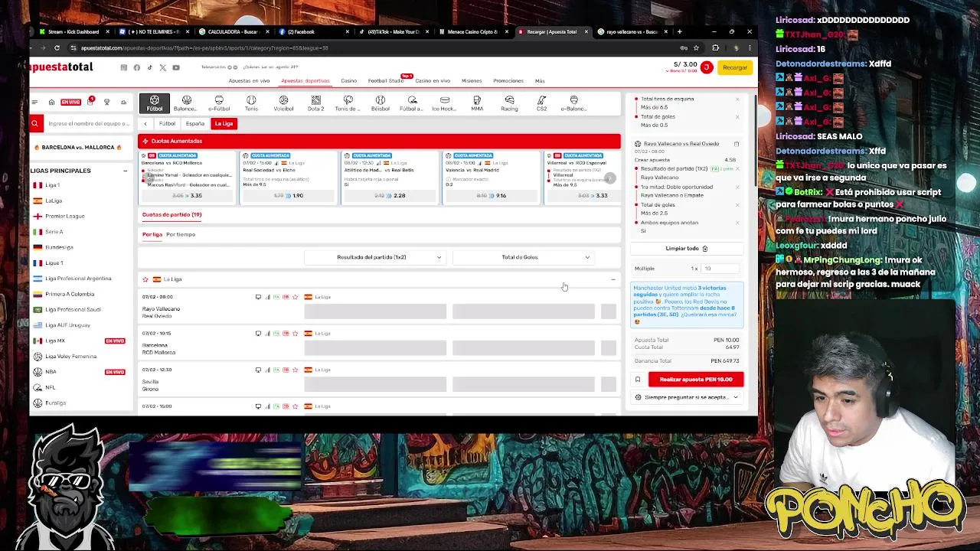
Task: Select the Tenis sport icon
Action: point(251,103)
